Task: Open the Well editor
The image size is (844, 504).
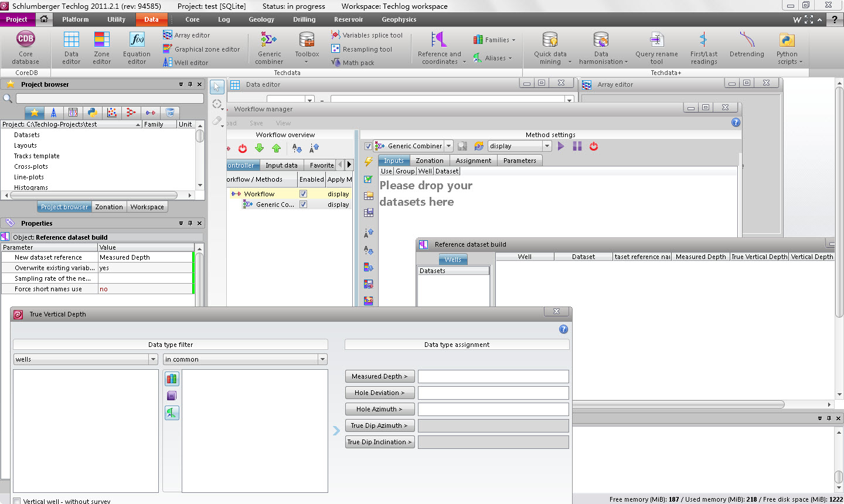Action: point(185,63)
